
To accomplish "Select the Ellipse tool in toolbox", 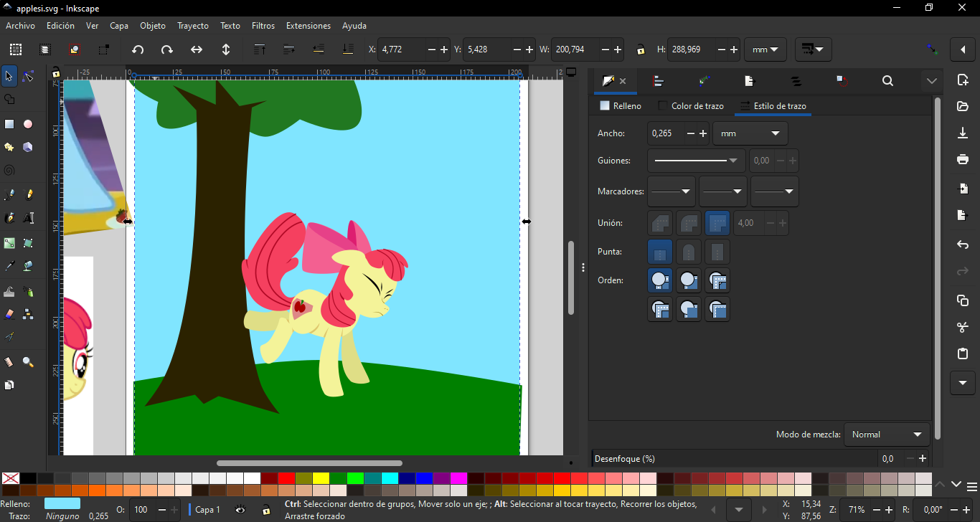I will coord(28,124).
